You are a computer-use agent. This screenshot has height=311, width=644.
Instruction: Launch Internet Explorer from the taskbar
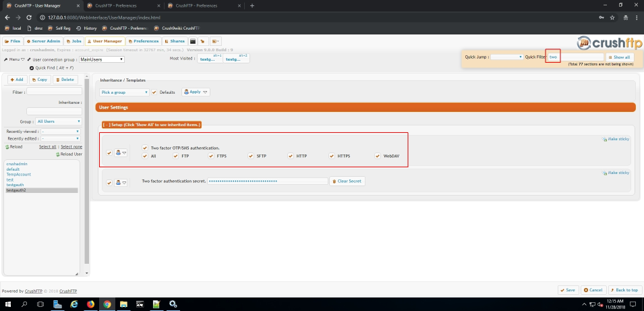pyautogui.click(x=74, y=304)
